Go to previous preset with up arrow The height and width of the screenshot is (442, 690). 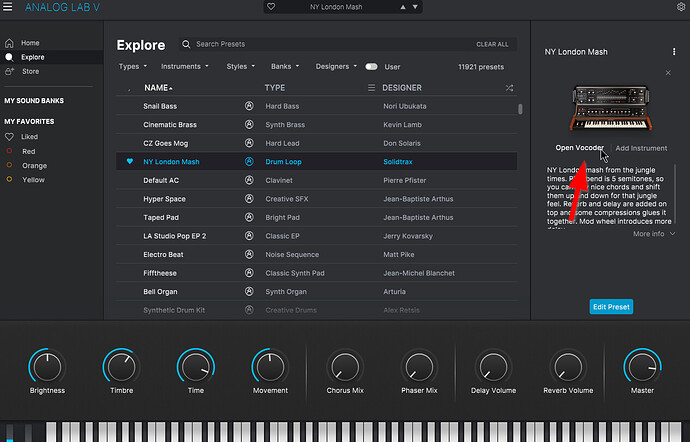[403, 7]
